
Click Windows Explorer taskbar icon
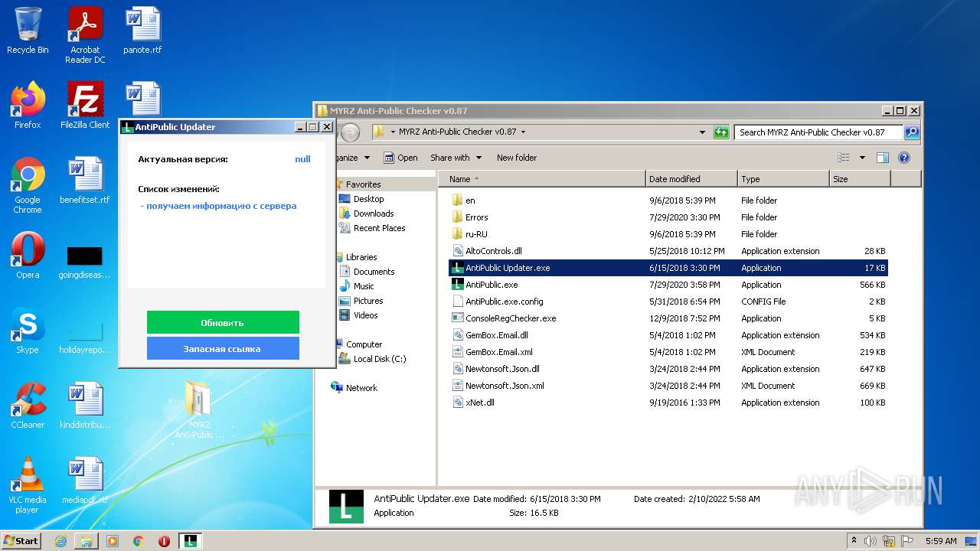[x=87, y=541]
